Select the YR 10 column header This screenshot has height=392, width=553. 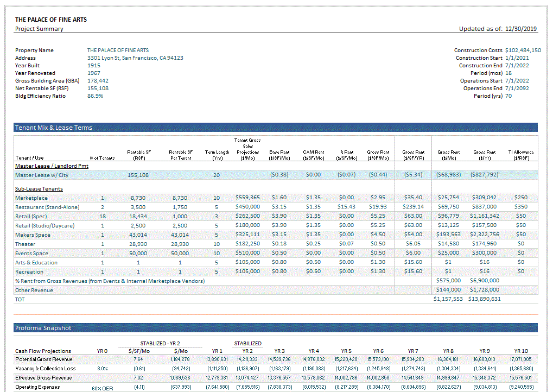(521, 351)
